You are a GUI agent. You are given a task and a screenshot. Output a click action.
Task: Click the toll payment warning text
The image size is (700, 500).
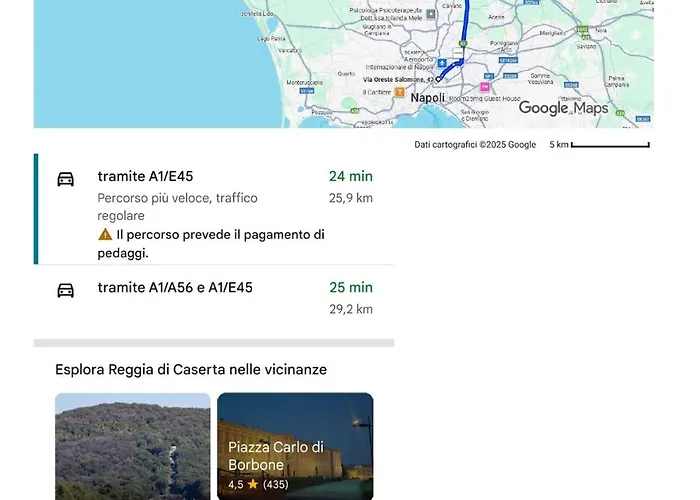[211, 244]
